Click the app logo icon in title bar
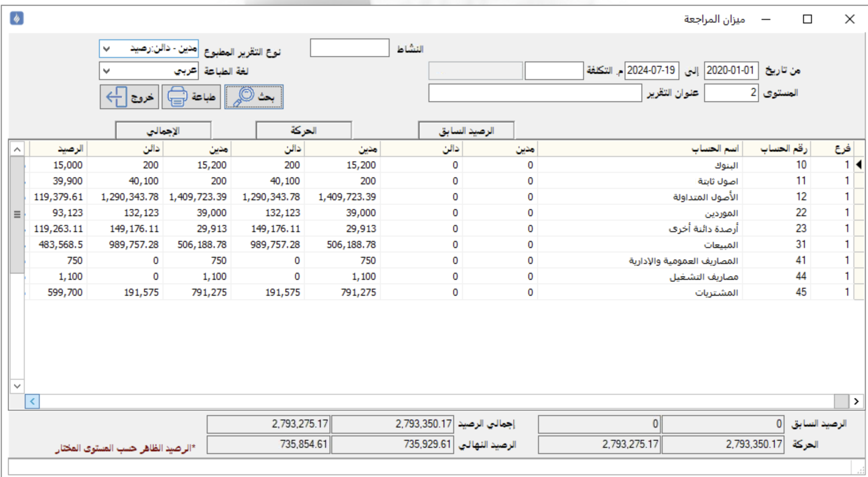 [x=17, y=19]
